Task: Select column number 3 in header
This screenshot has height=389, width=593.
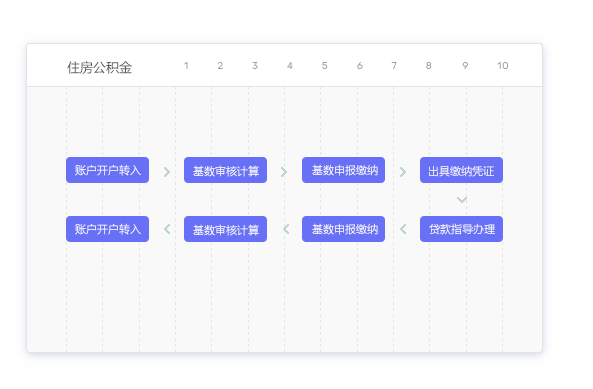Action: click(x=255, y=66)
